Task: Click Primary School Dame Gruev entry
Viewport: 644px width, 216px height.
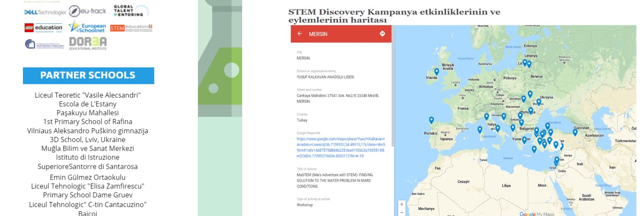Action: [88, 195]
